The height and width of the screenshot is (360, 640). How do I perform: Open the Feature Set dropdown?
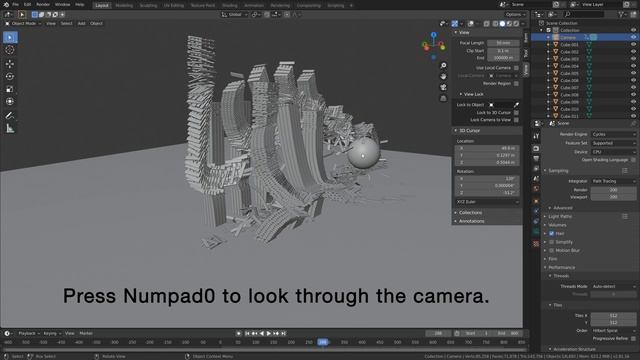[x=613, y=143]
